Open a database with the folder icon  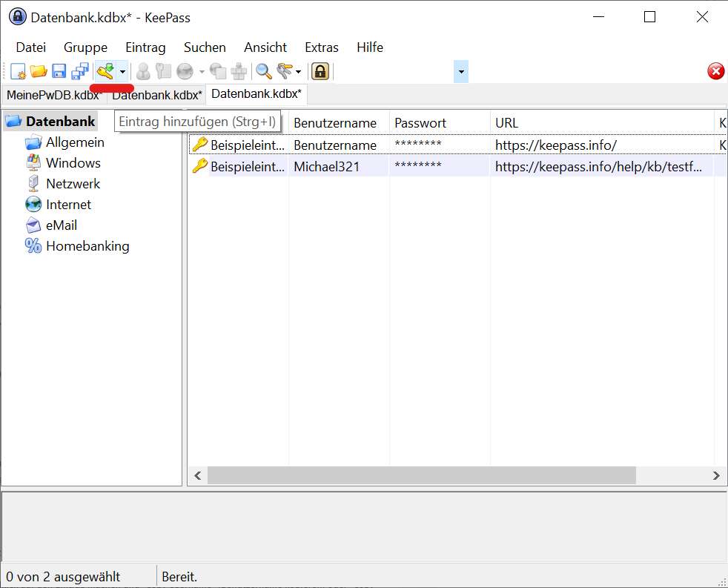pos(39,71)
